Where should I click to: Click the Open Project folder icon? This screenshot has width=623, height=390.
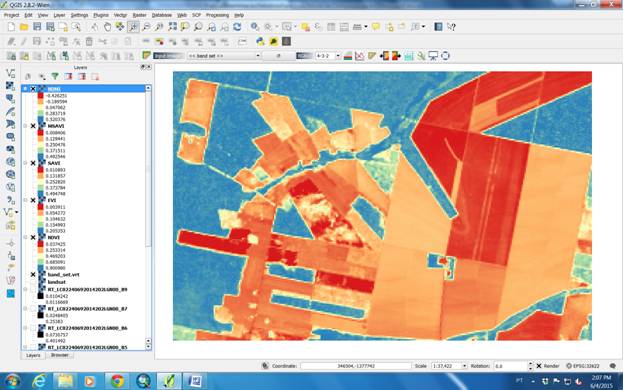pos(24,27)
